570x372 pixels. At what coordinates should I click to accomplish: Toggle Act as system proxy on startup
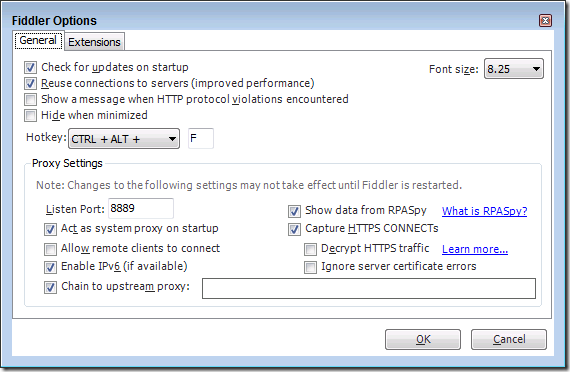[x=50, y=229]
